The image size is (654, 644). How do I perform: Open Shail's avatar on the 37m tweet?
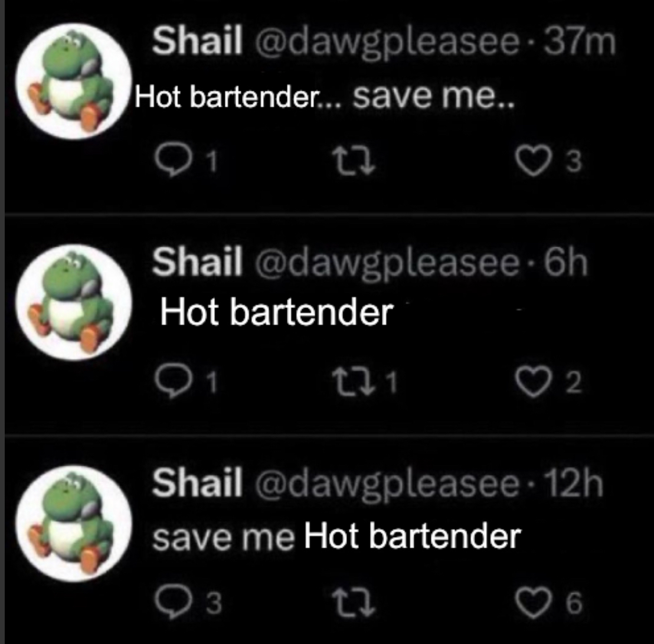(x=74, y=81)
